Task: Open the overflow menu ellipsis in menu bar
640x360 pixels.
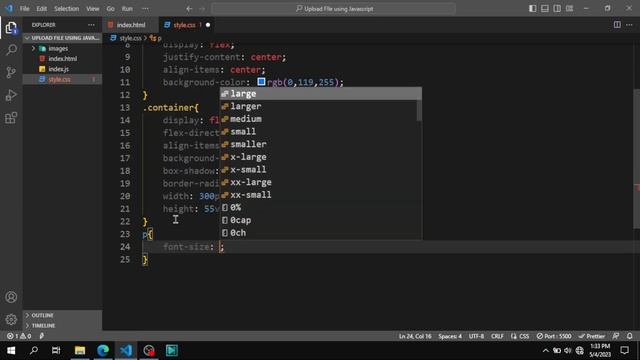Action: coord(145,9)
